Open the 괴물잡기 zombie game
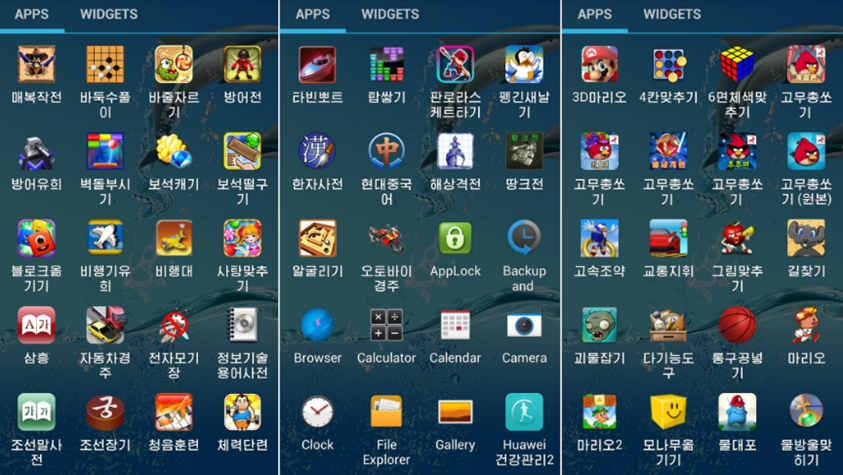 tap(599, 326)
